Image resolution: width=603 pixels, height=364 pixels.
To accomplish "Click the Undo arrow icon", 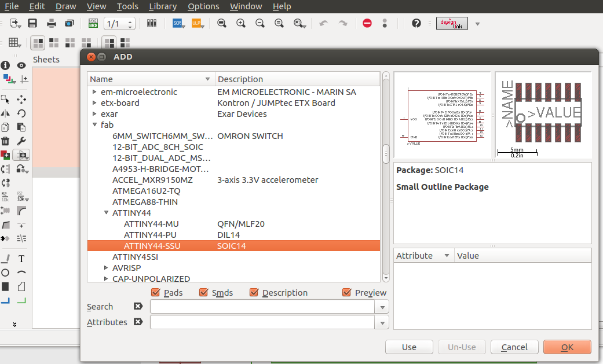I will [x=323, y=24].
